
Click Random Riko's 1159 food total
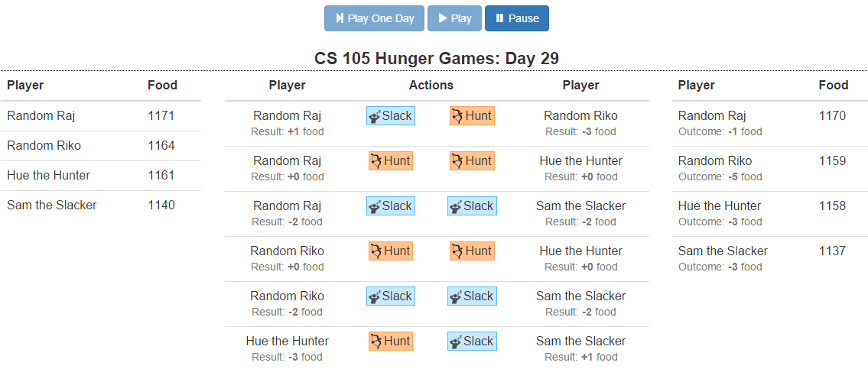tap(832, 161)
